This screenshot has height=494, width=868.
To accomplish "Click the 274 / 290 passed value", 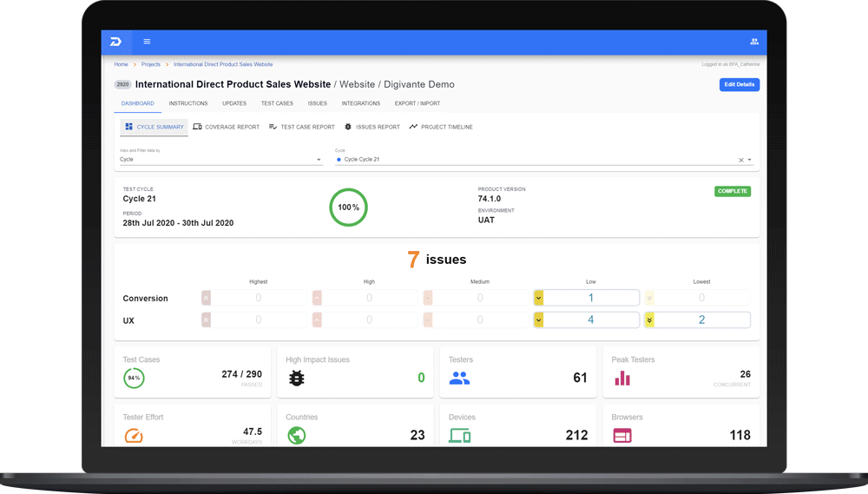I will pos(241,374).
